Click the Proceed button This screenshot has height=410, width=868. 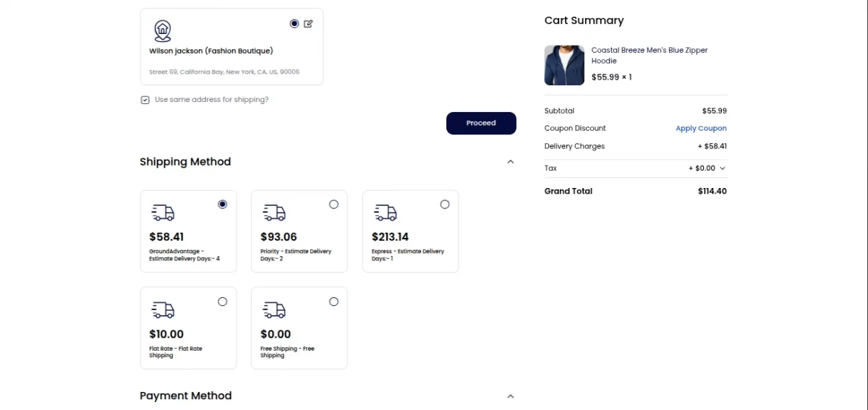tap(481, 124)
